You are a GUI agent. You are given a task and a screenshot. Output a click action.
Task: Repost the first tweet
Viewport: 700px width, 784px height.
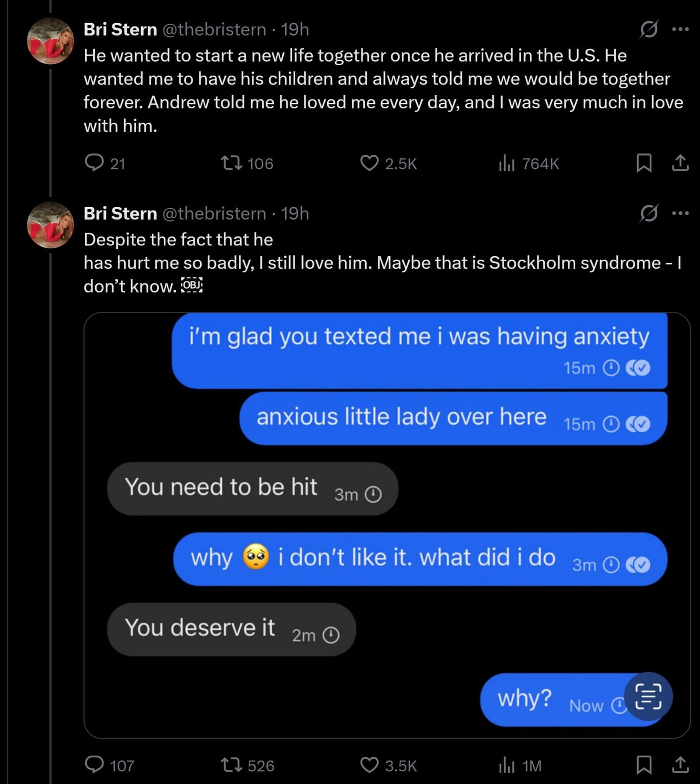pyautogui.click(x=236, y=164)
